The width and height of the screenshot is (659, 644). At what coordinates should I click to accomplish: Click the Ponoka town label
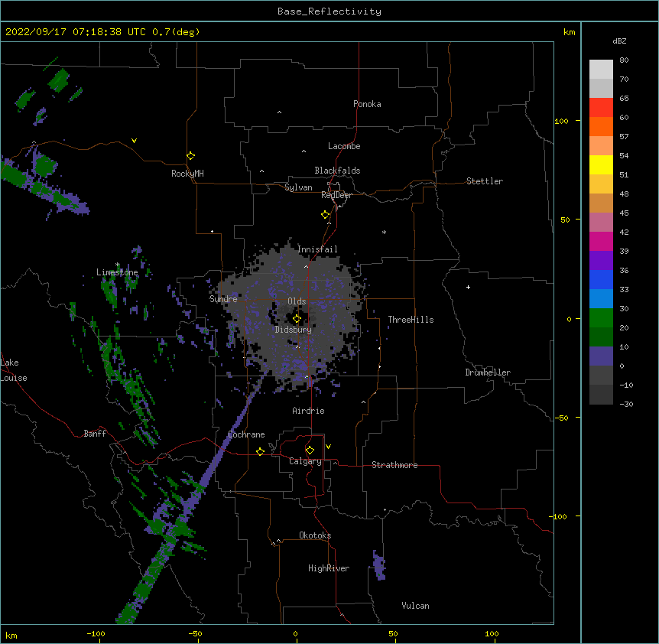pos(367,104)
